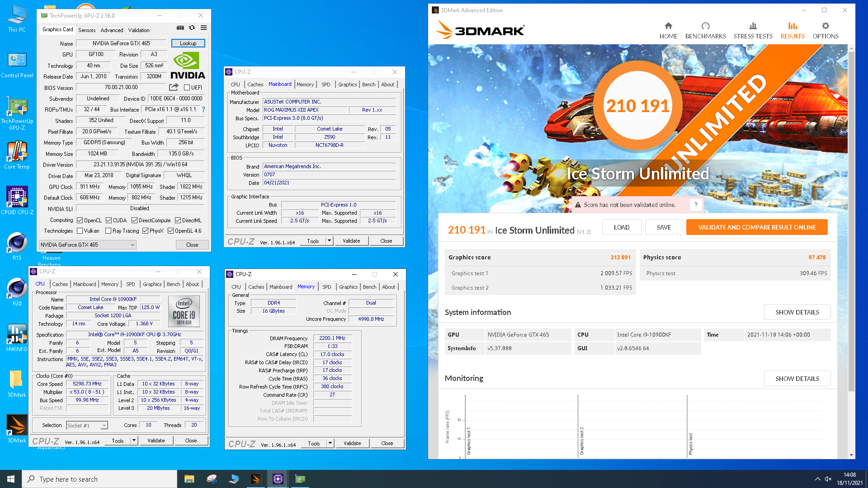Click SHOW DETAILS for System information
Image resolution: width=868 pixels, height=488 pixels.
797,312
